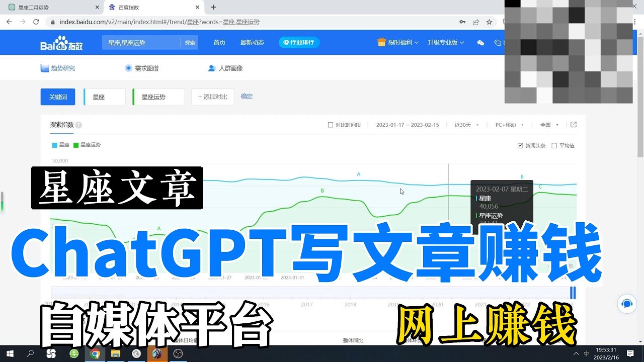This screenshot has width=644, height=362.
Task: Switch to the 需求图谱 tab
Action: coord(141,68)
